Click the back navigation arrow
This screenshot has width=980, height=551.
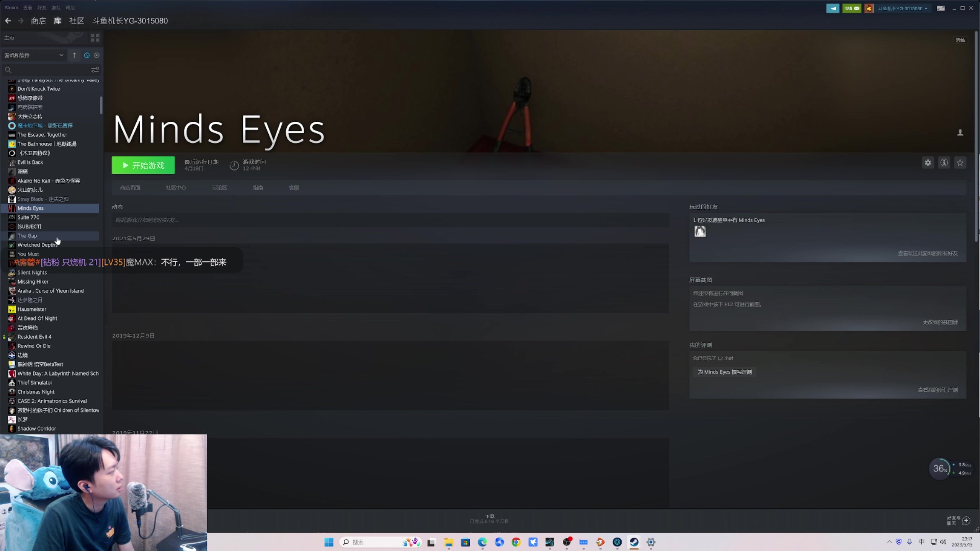(8, 21)
